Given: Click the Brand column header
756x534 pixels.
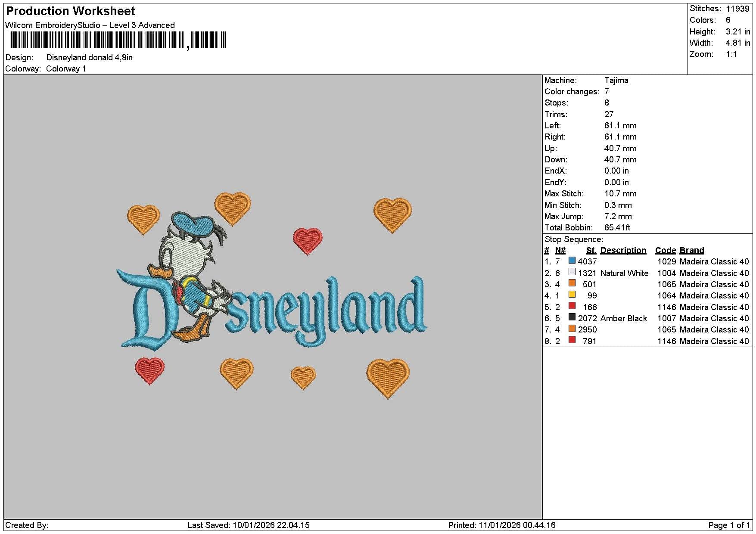Looking at the screenshot, I should pos(691,250).
